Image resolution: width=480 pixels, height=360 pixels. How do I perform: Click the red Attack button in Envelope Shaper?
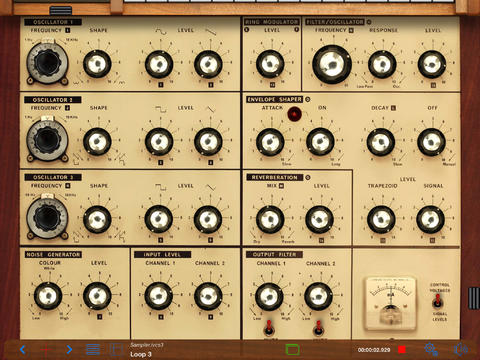(x=295, y=114)
